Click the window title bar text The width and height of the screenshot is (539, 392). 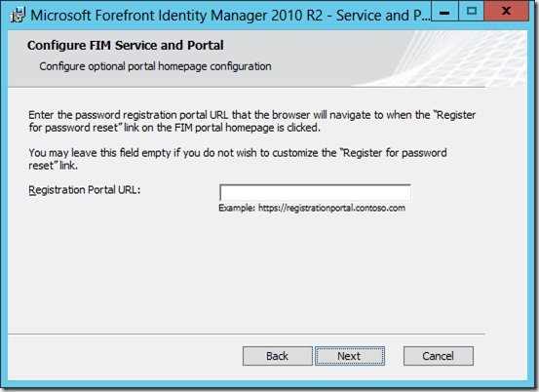[230, 16]
